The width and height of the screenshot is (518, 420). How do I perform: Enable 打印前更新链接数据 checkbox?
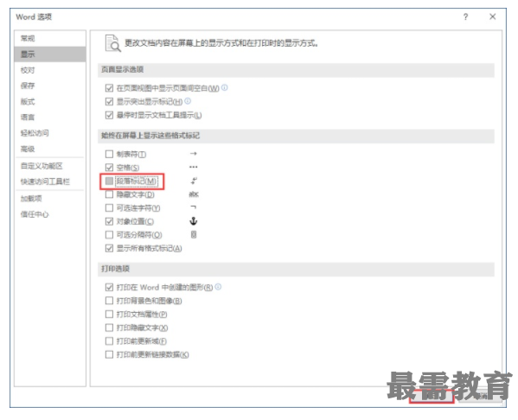pos(109,354)
